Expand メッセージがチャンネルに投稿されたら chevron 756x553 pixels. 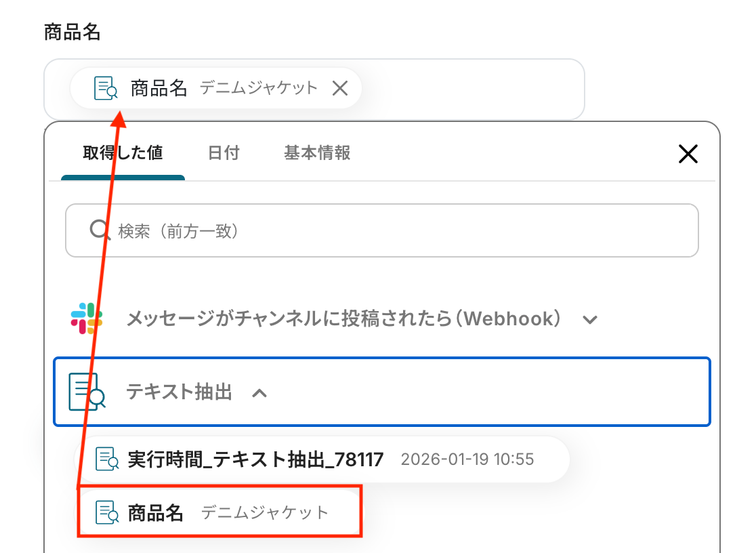tap(590, 319)
